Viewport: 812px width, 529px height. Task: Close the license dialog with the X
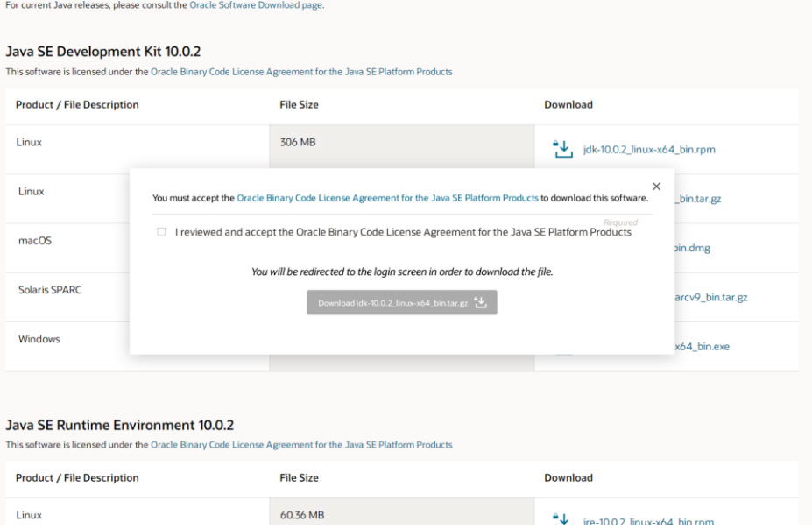tap(656, 187)
